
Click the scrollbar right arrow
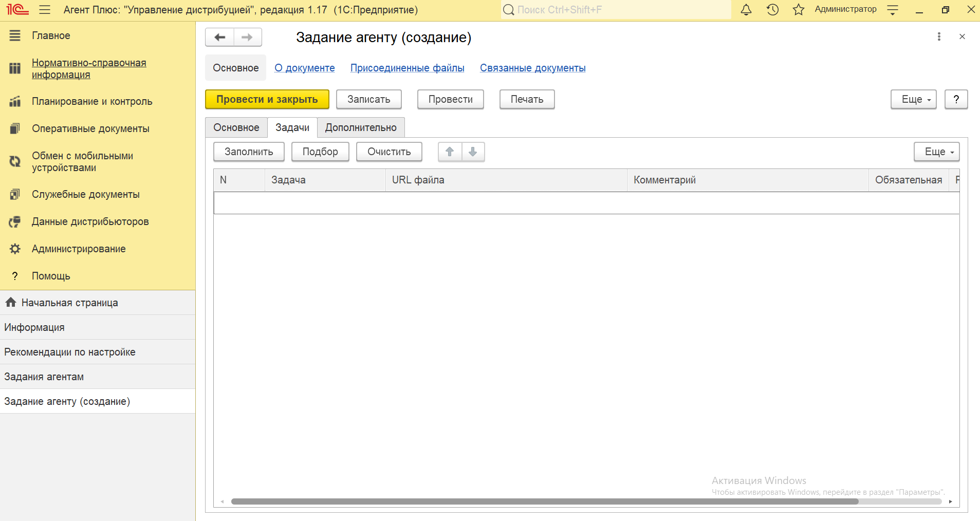coord(951,501)
